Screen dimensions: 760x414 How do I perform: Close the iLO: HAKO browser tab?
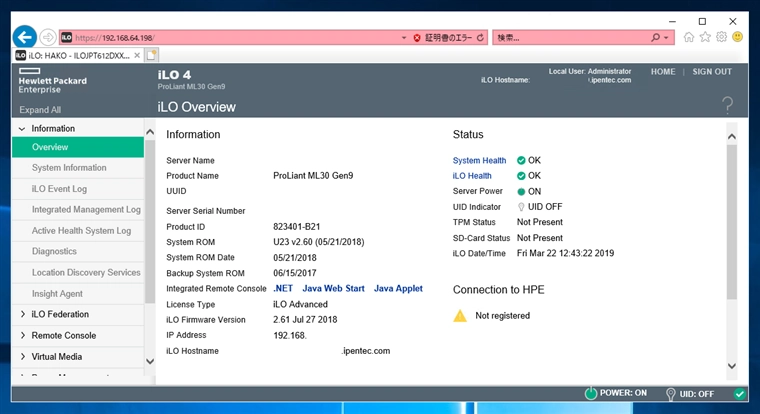click(x=137, y=55)
